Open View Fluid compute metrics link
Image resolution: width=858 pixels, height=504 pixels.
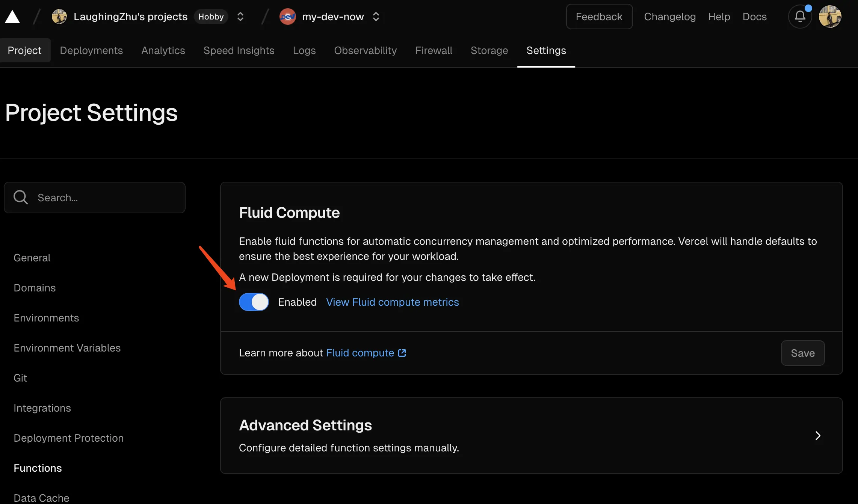tap(393, 302)
